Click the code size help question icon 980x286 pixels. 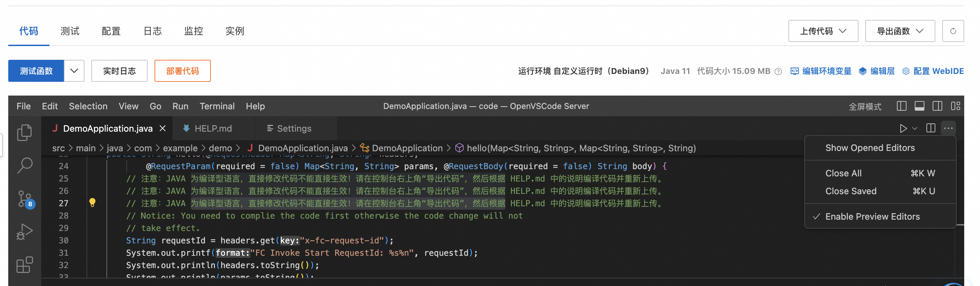click(778, 71)
